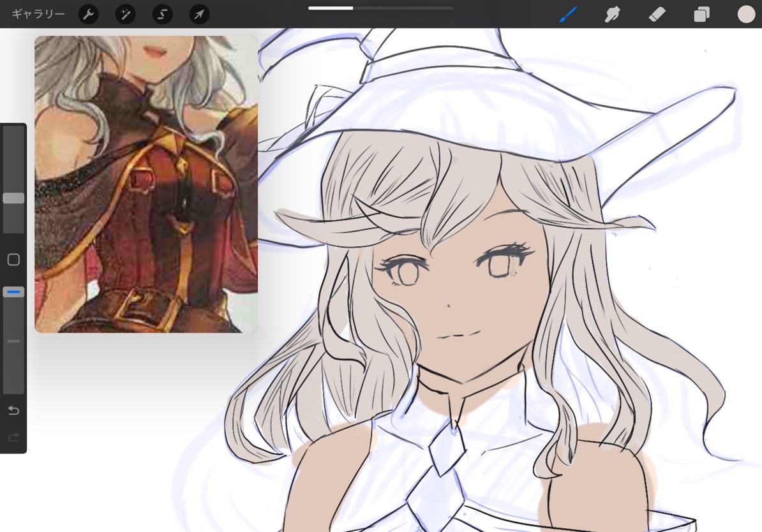Image resolution: width=762 pixels, height=532 pixels.
Task: Open the active color swatch
Action: point(746,14)
